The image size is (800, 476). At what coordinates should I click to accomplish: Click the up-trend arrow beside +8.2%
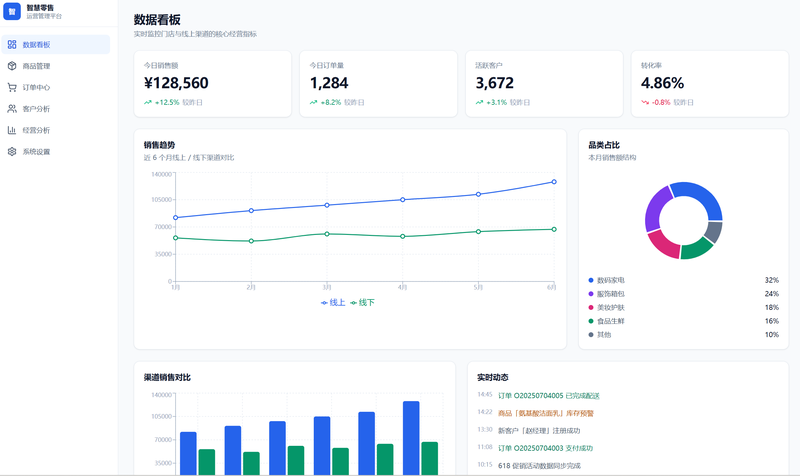[313, 103]
